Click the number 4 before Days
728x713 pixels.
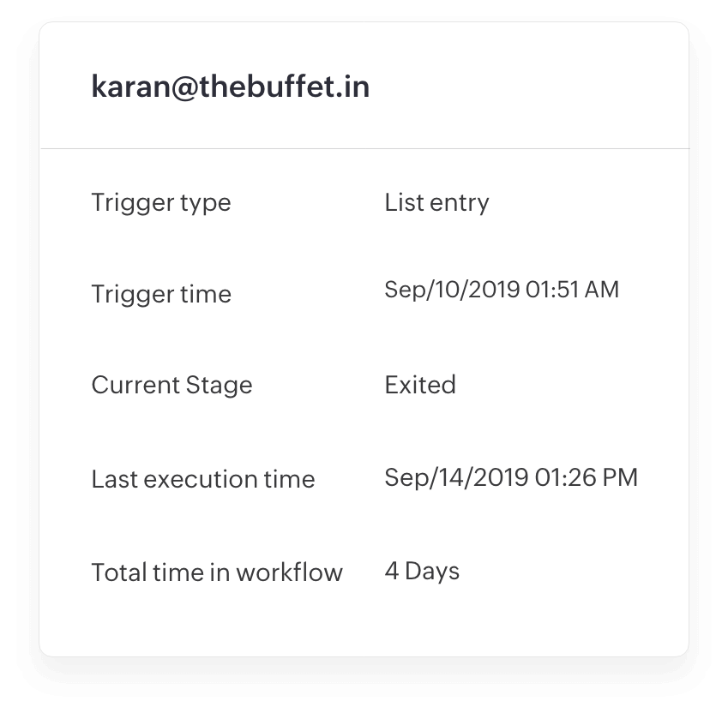(x=391, y=571)
